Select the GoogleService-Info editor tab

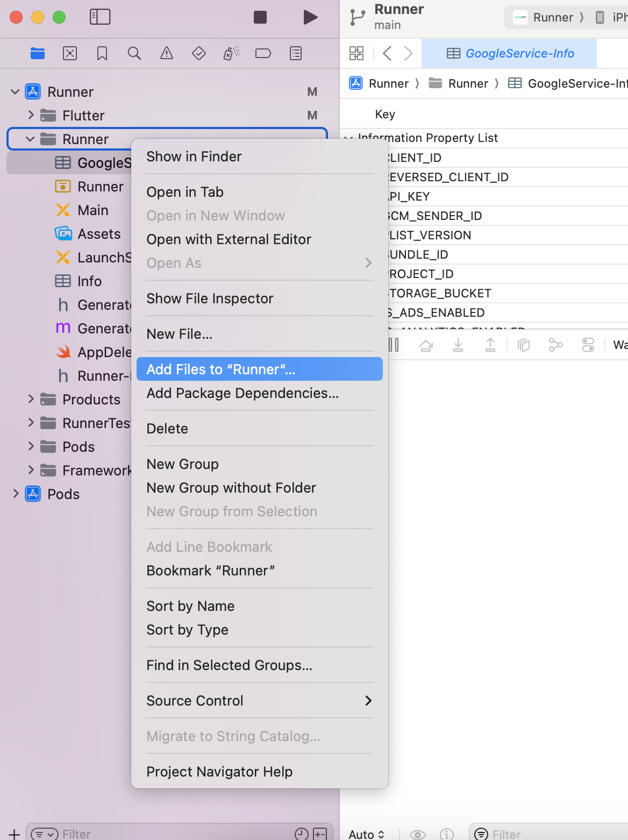tap(509, 53)
